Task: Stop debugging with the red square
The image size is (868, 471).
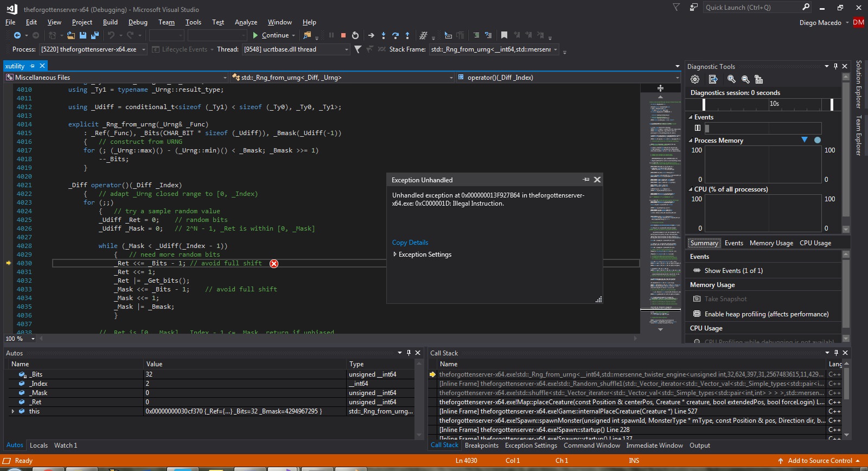Action: point(343,35)
